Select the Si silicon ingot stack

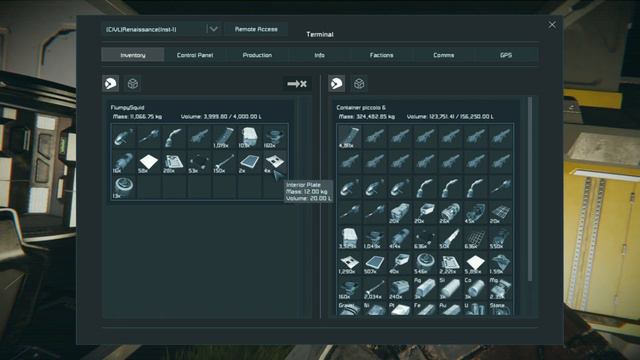pos(451,289)
